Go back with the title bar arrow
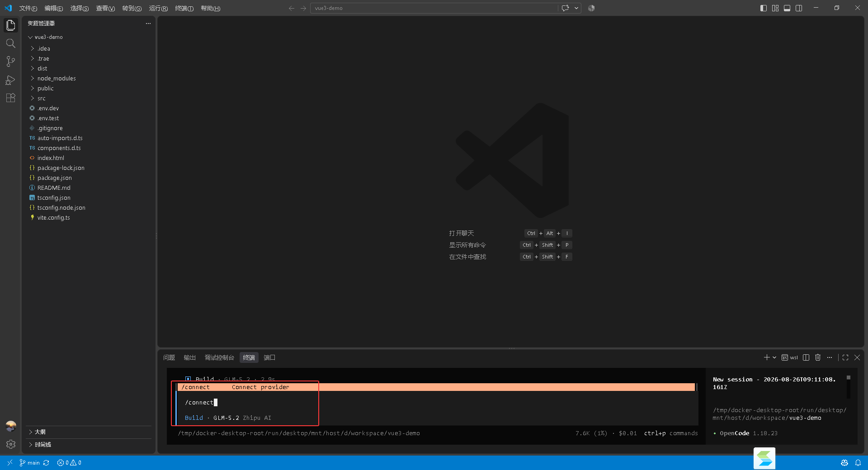This screenshot has width=868, height=470. [x=292, y=8]
